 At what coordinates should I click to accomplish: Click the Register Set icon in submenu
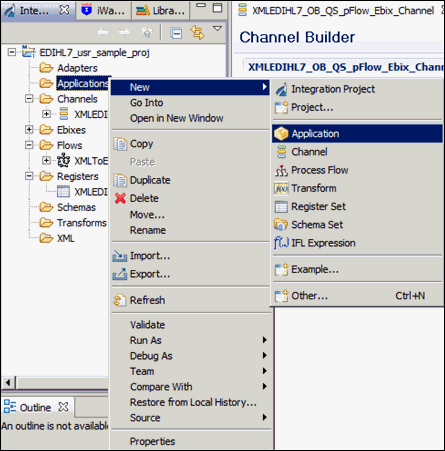[281, 207]
